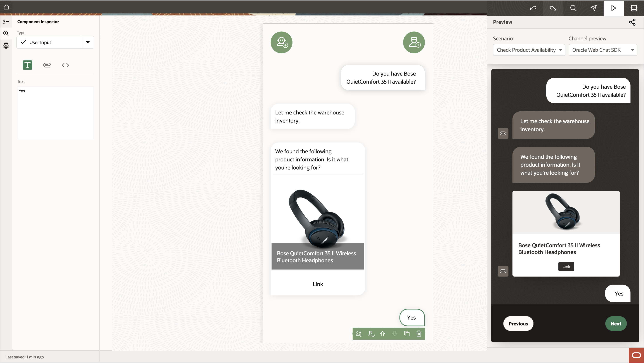Add a user message using the large green icon
644x363 pixels.
(414, 42)
